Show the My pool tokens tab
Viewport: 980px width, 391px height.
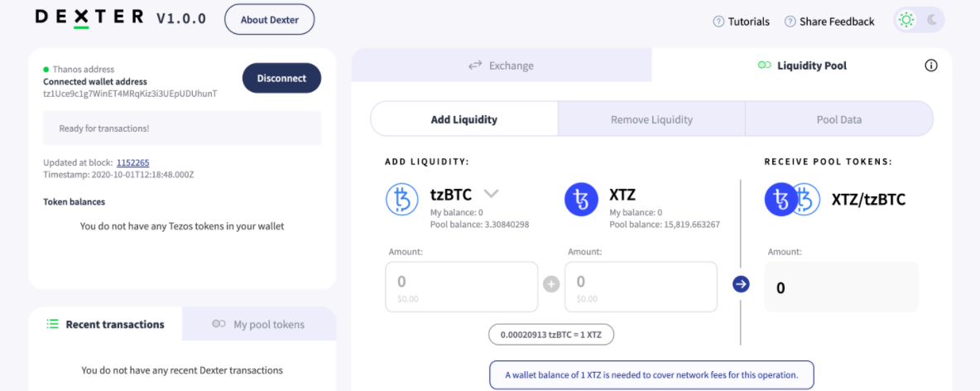259,324
